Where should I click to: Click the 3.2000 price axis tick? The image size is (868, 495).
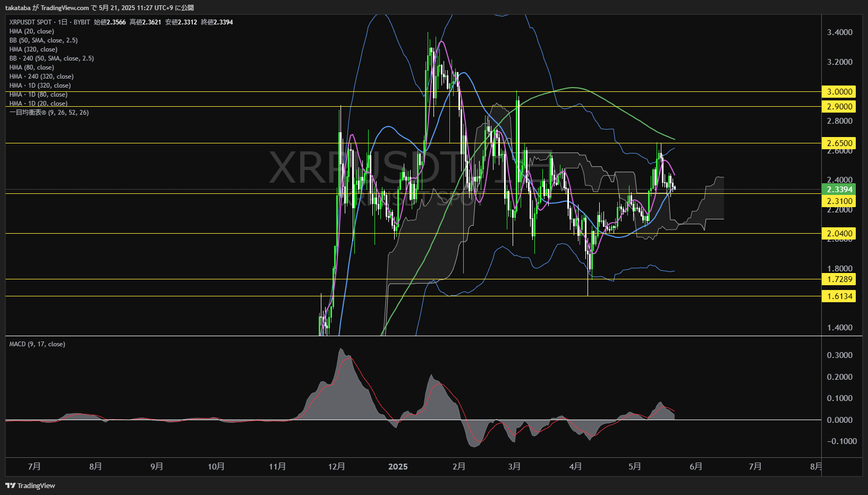coord(840,62)
